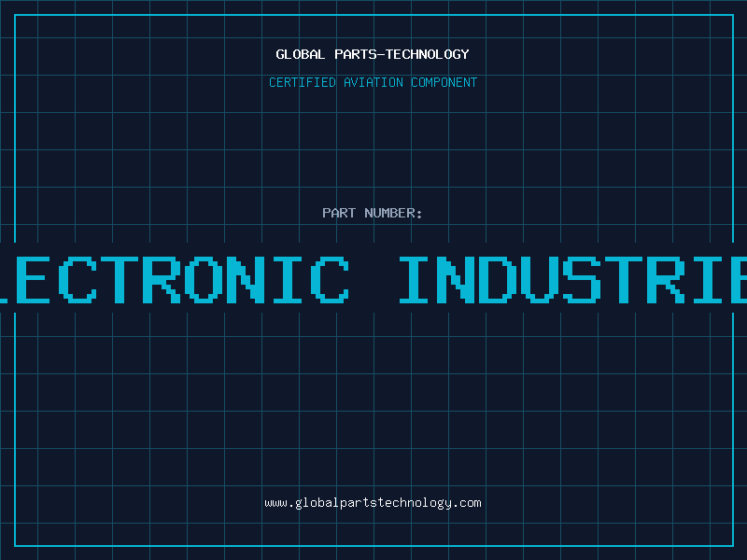Click the PART NUMBER: label
747x560 pixels.
[x=373, y=213]
